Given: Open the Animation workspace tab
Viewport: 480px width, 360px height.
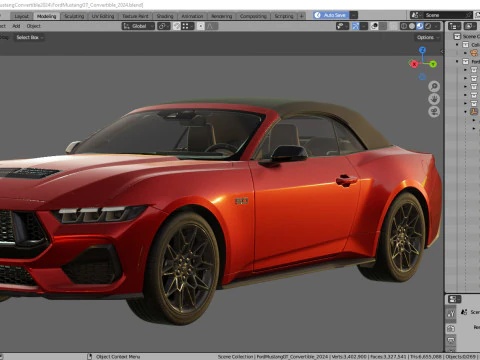Looking at the screenshot, I should (192, 16).
